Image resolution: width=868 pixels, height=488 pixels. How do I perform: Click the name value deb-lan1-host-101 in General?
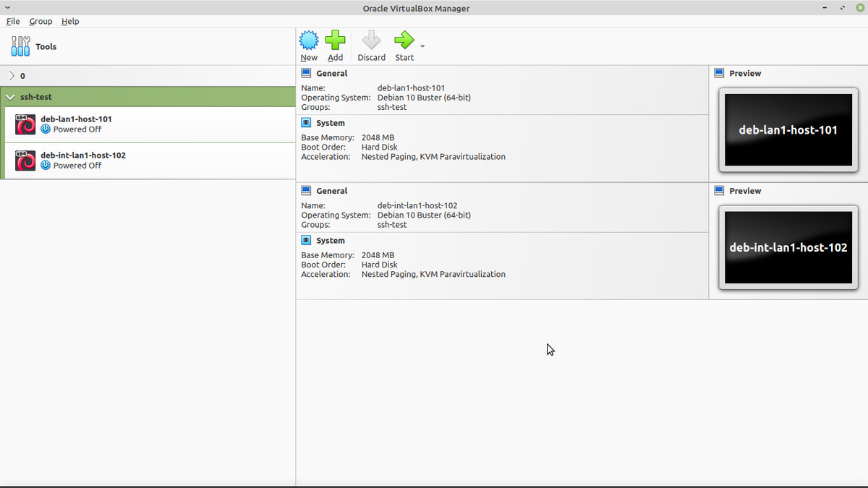[x=411, y=88]
